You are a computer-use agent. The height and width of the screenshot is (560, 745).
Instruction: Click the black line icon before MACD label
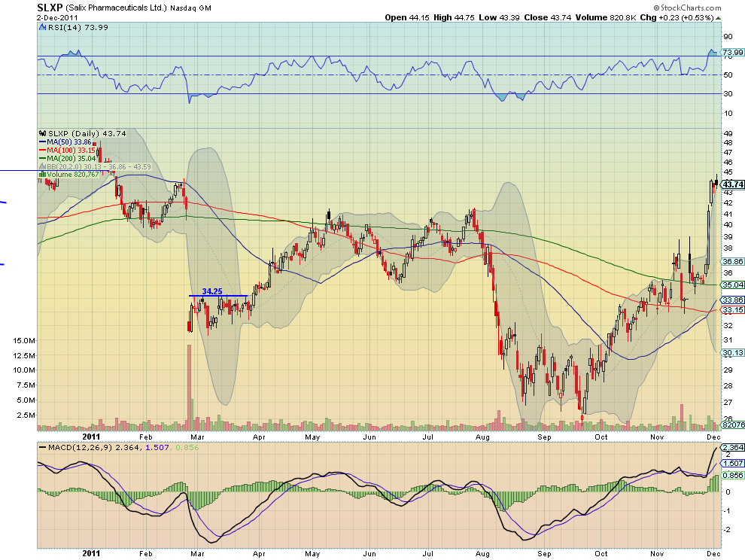point(42,447)
